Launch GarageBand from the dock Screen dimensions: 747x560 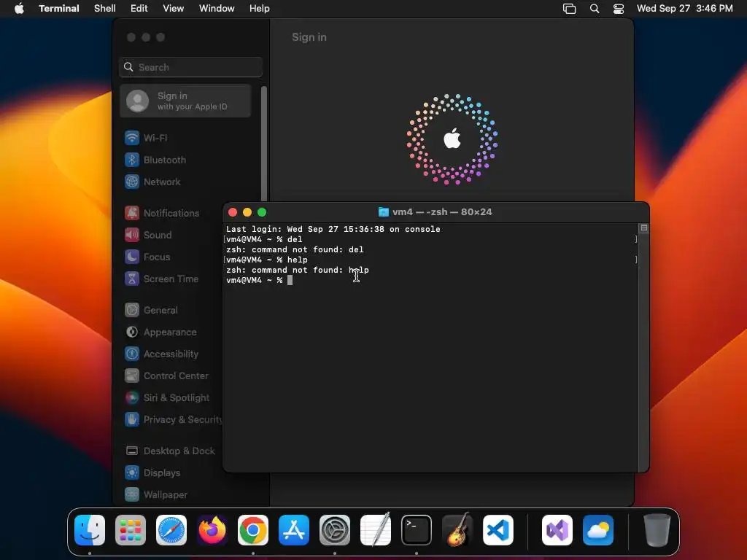(457, 530)
